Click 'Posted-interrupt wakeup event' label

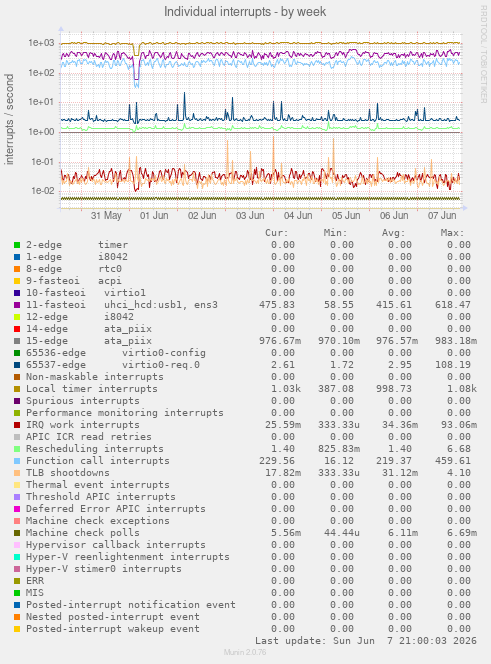(113, 629)
